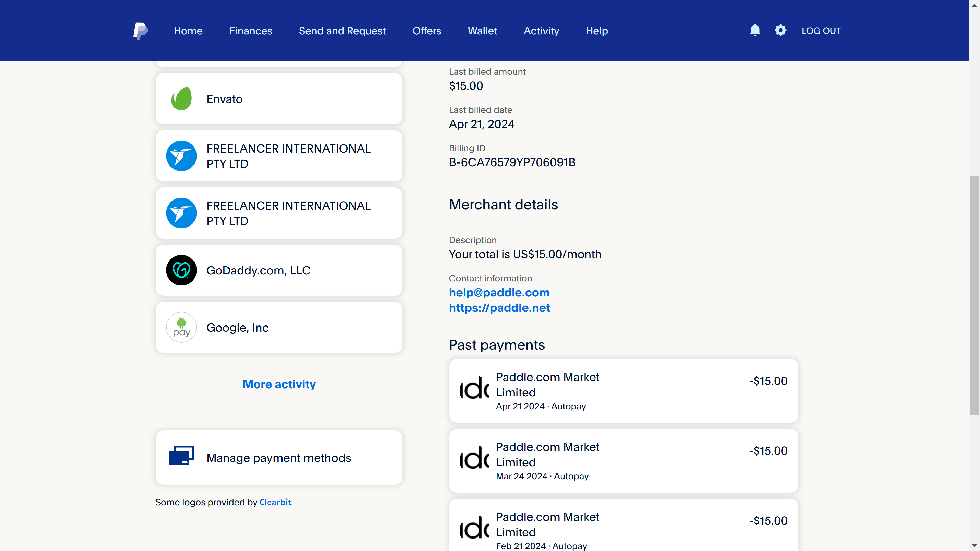Click Paddle logo on Feb 21 2024 payment
The image size is (980, 551).
(x=474, y=528)
